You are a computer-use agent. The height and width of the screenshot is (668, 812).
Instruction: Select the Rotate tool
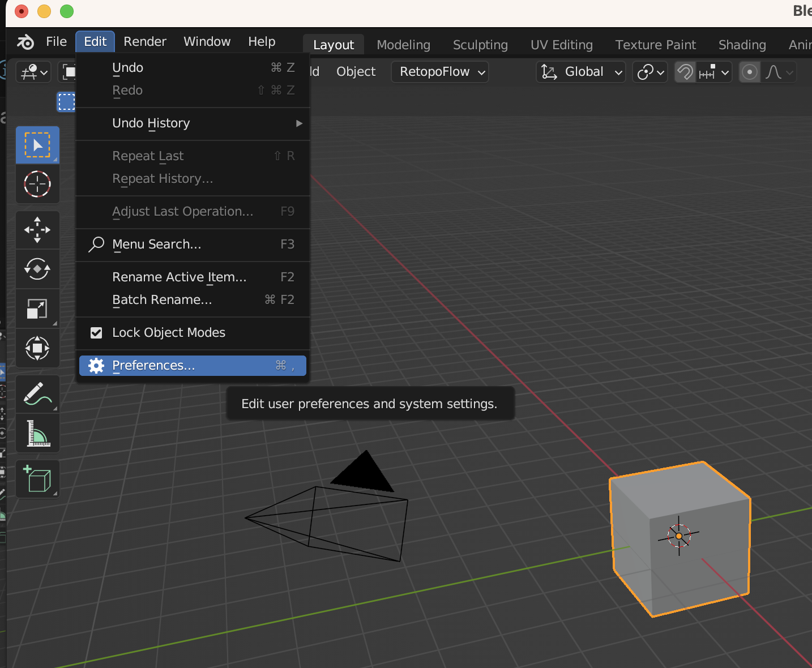[x=37, y=269]
